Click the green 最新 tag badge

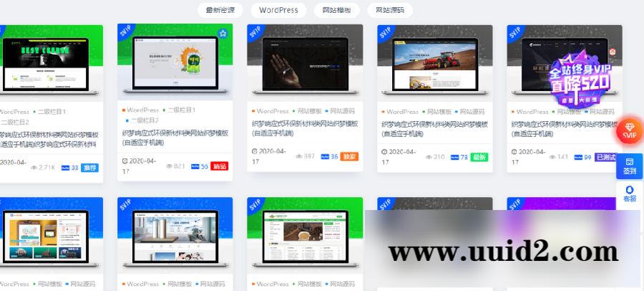[x=479, y=156]
